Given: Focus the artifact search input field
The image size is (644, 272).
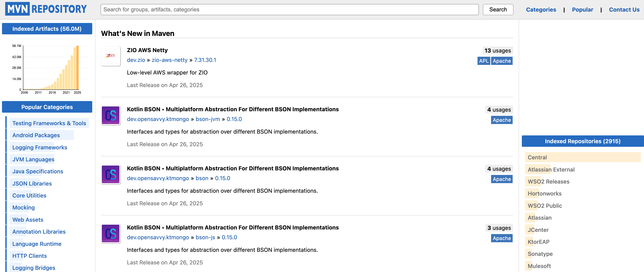Looking at the screenshot, I should (x=289, y=10).
